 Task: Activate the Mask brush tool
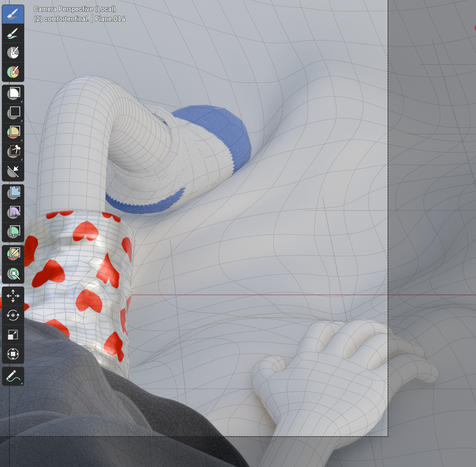tap(13, 53)
